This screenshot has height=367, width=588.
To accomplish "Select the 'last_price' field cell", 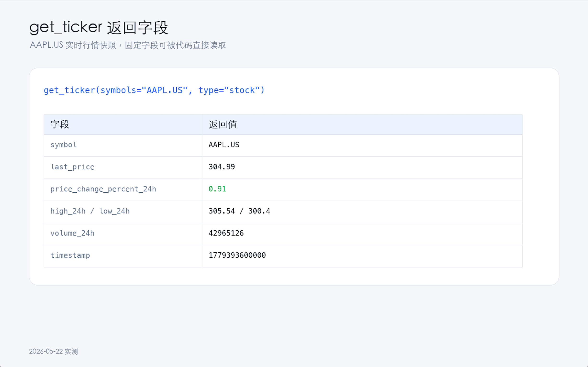I will [123, 167].
